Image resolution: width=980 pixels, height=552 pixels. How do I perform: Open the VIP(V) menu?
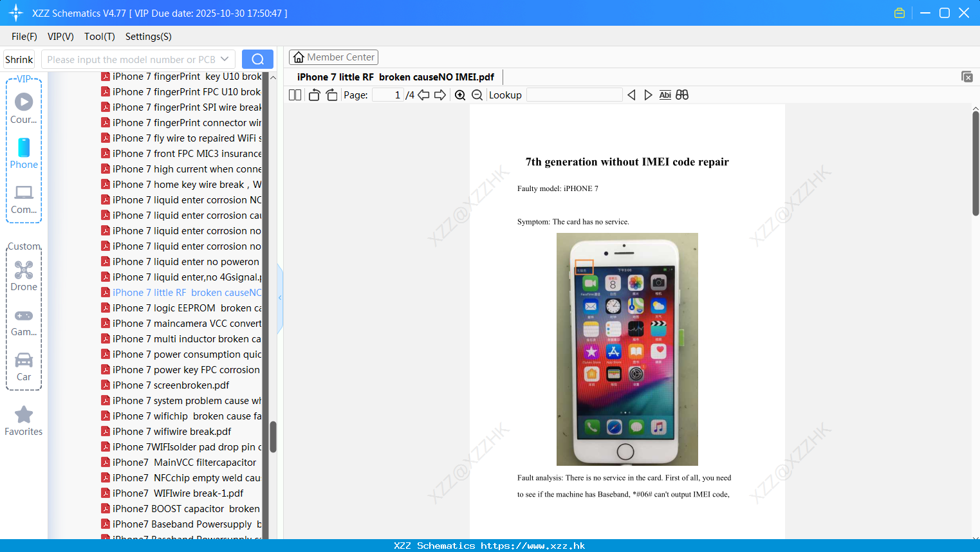tap(60, 37)
